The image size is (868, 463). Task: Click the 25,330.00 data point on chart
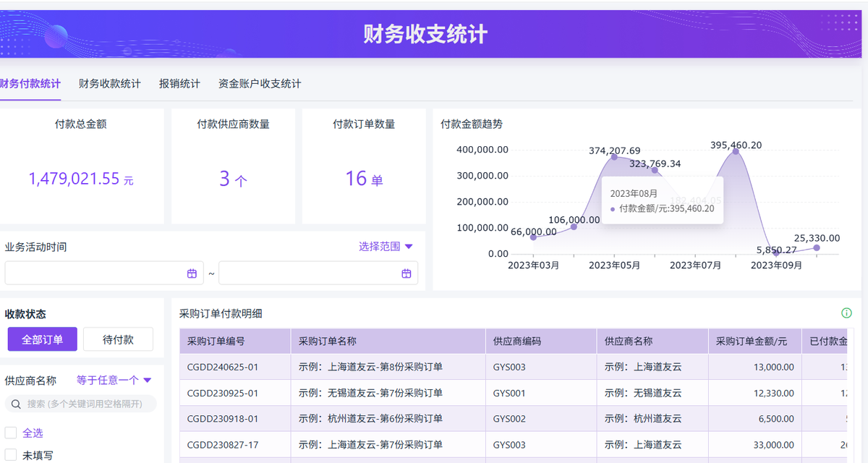pos(817,247)
